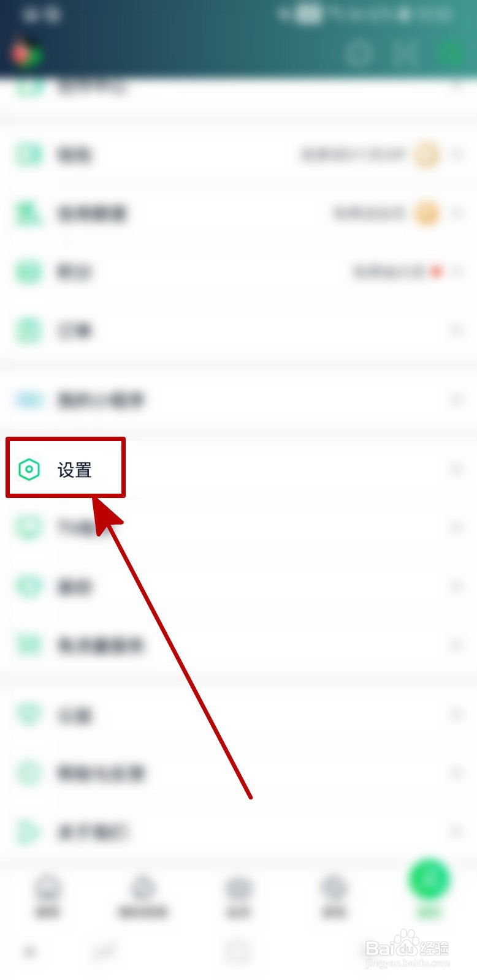The image size is (477, 980).
Task: Switch to the fourth bottom navigation tab
Action: point(334,895)
